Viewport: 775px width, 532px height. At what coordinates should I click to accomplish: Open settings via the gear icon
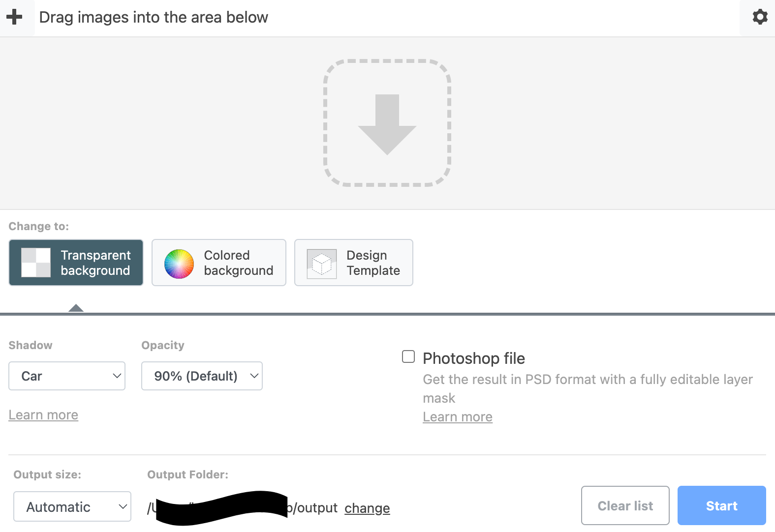click(760, 17)
